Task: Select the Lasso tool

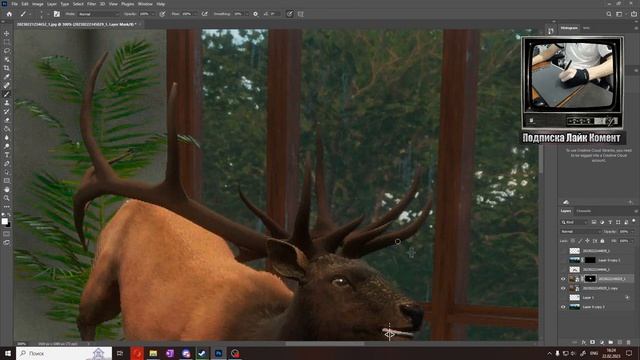Action: 7,51
